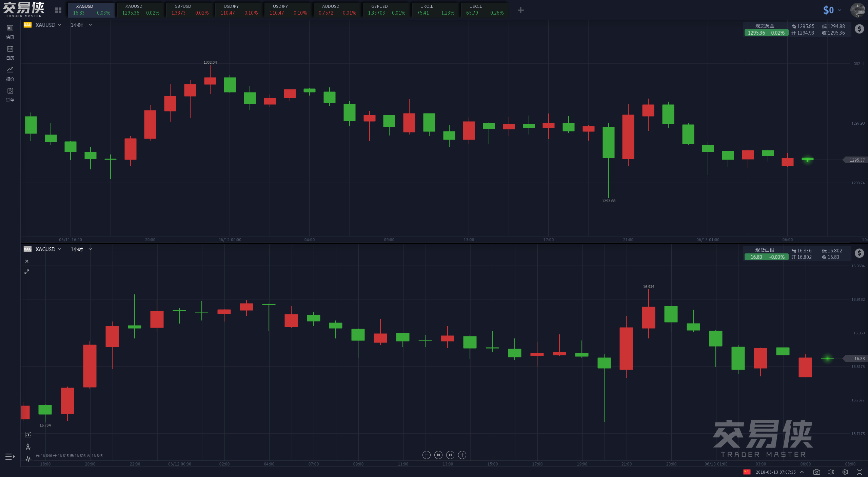Open the XAUUSD symbol dropdown
This screenshot has width=868, height=477.
point(48,25)
